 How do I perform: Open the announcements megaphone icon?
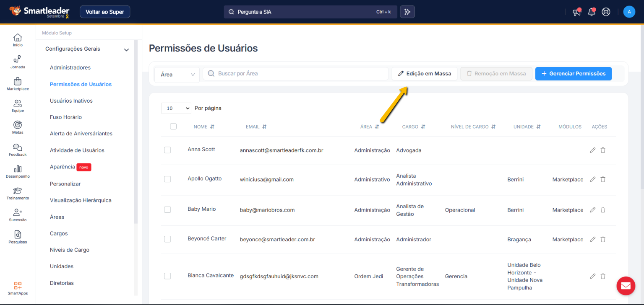click(577, 12)
